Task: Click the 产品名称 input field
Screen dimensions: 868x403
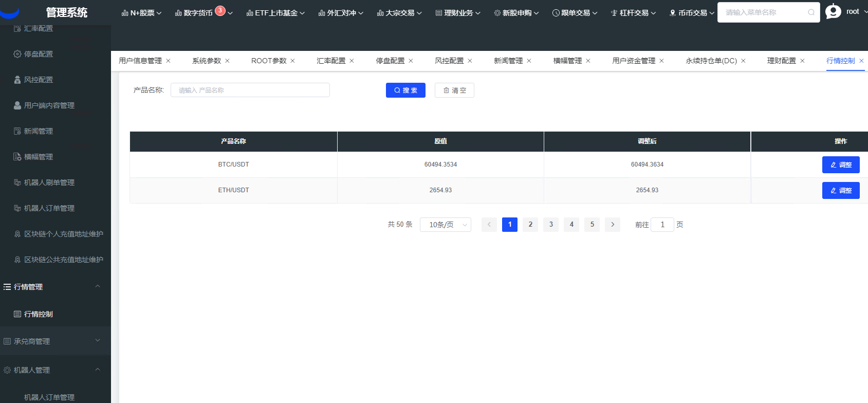Action: pos(250,90)
